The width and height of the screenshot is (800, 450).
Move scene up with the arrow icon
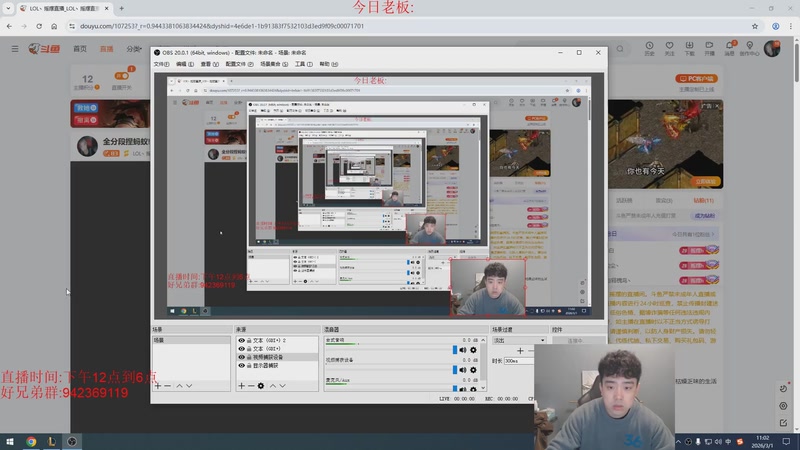coord(179,386)
